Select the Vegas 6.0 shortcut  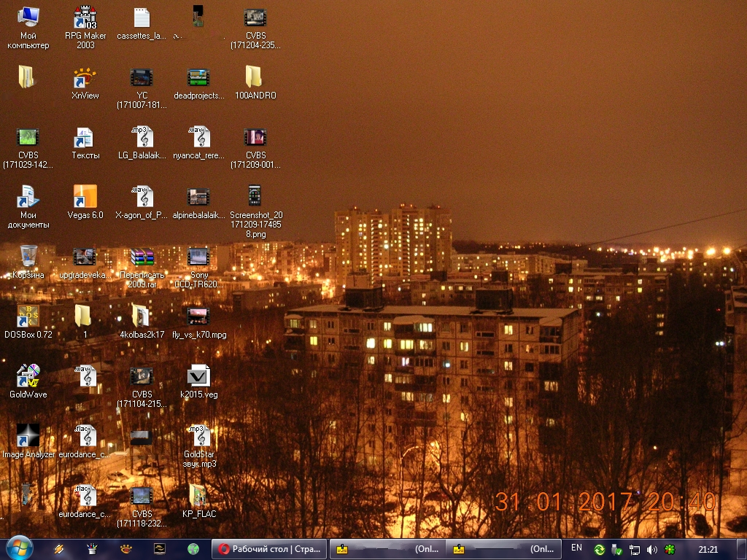point(85,197)
